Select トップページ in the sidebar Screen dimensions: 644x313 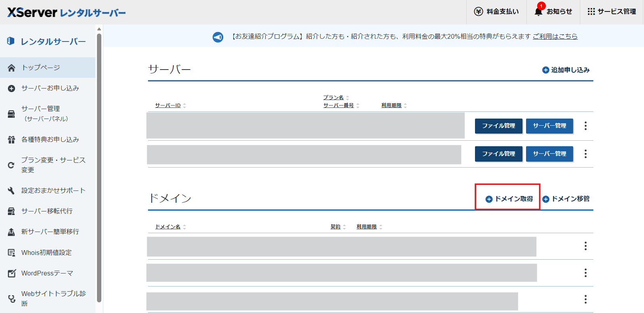click(x=41, y=68)
